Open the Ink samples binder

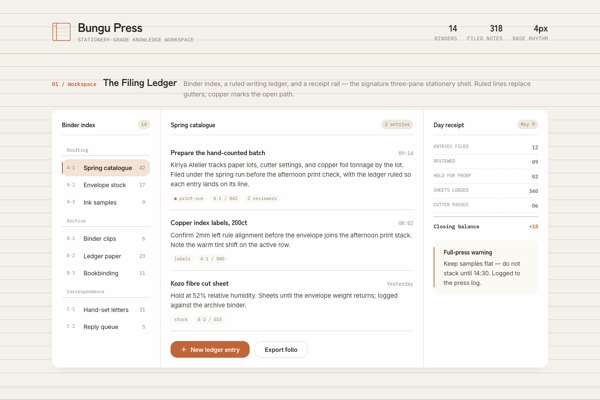(x=106, y=202)
